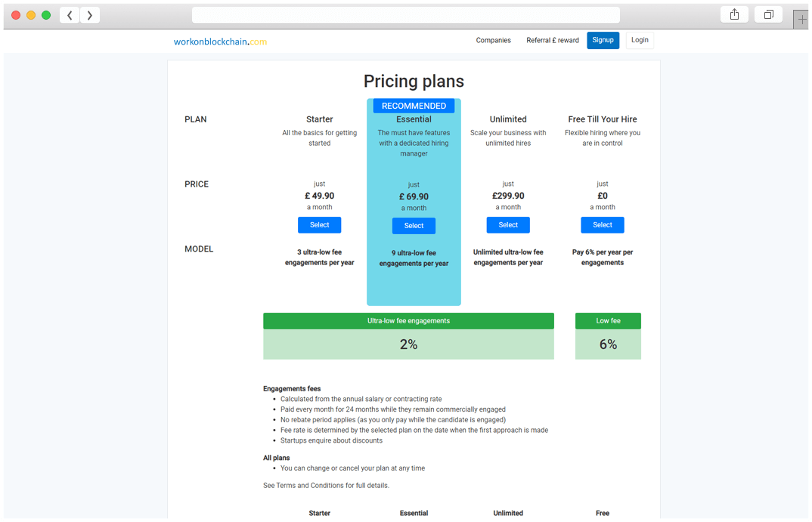Click the Login button

pyautogui.click(x=640, y=40)
